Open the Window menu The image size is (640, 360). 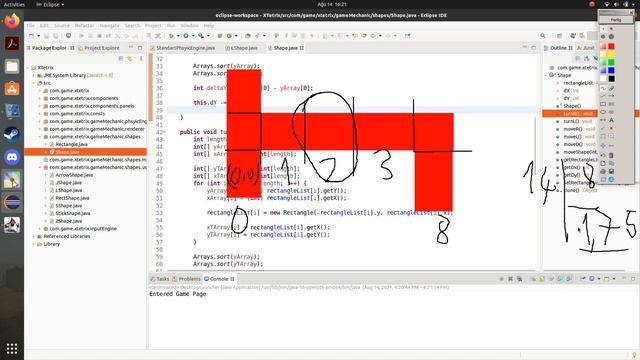[189, 26]
